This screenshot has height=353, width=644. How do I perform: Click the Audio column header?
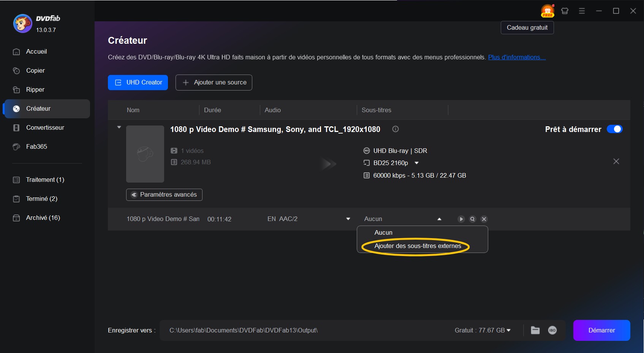click(272, 110)
